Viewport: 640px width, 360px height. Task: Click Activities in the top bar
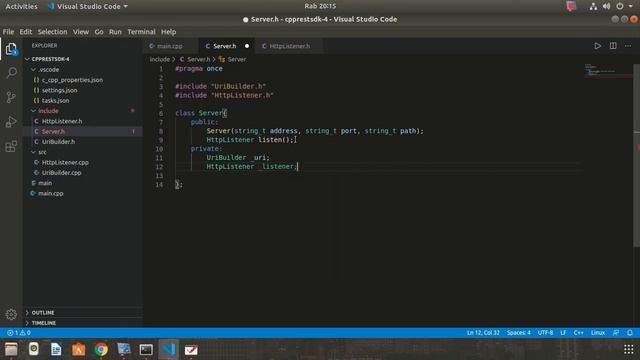click(x=21, y=6)
